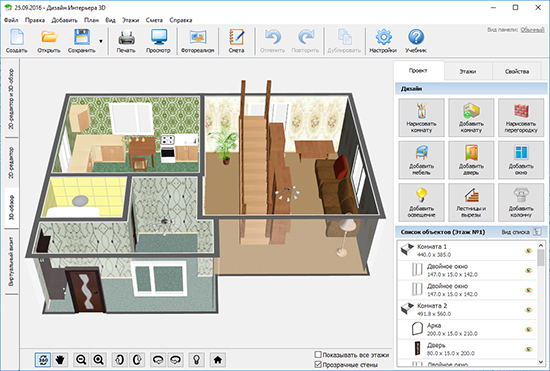The image size is (550, 371).
Task: Open the Смета menu in the menu bar
Action: [x=154, y=20]
